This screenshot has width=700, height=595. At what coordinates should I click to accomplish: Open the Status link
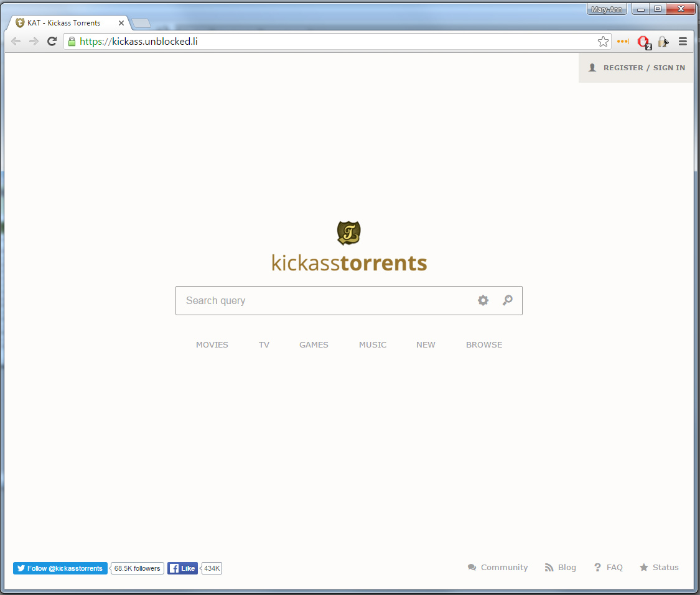[x=659, y=568]
